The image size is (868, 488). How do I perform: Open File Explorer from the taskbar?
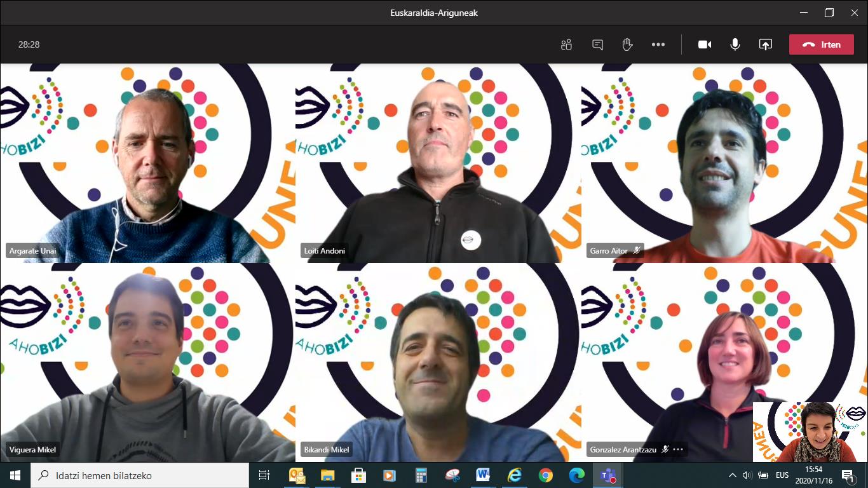328,475
